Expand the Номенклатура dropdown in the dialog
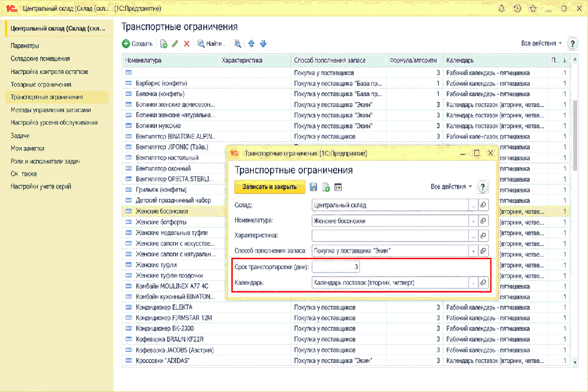Viewport: 588px width, 392px height. click(x=473, y=220)
